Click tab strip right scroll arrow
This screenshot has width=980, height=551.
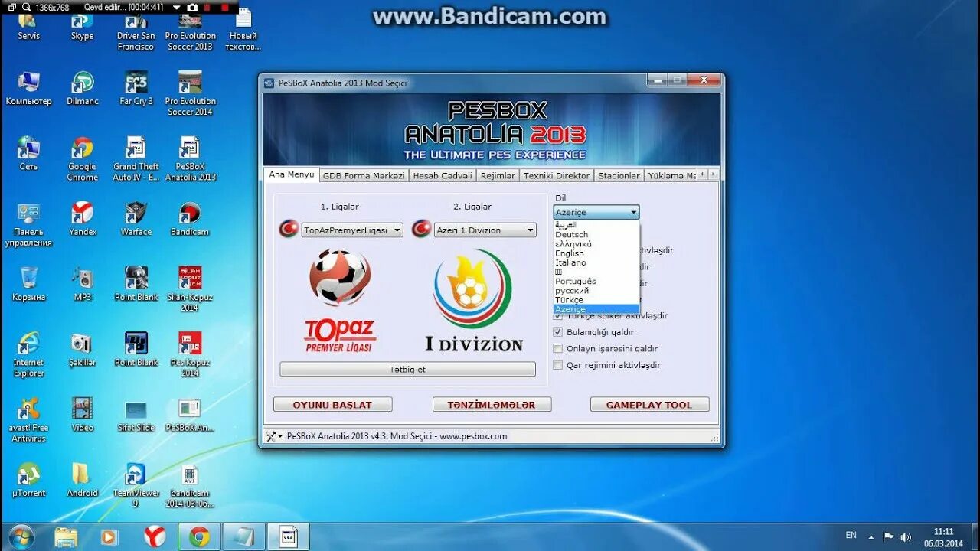(714, 174)
